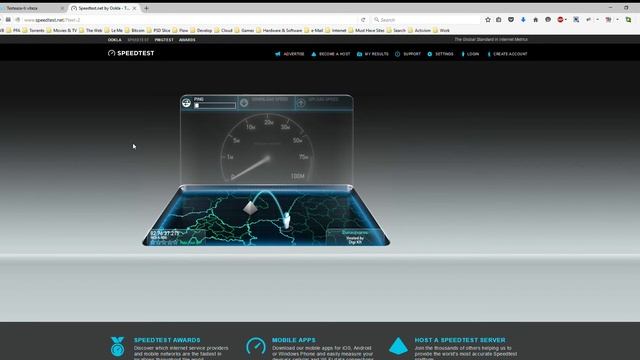Viewport: 640px width, 360px height.
Task: Click the hosted-by server box on map
Action: 355,237
